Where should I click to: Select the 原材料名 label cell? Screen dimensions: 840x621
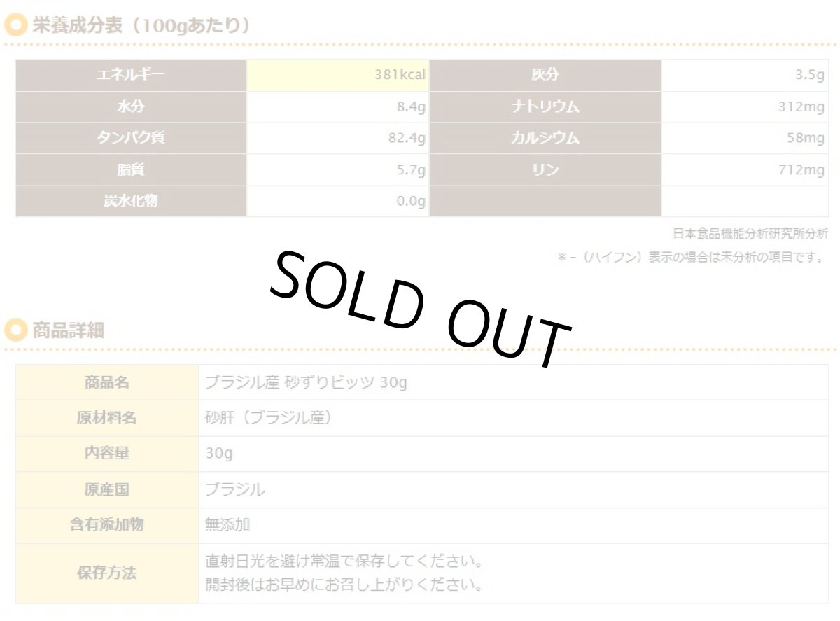point(106,418)
